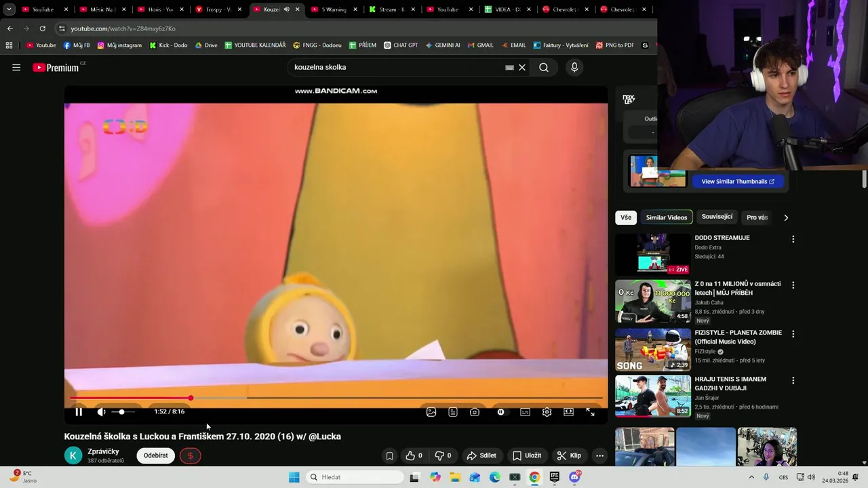The width and height of the screenshot is (868, 488).
Task: Open Epic Games from taskbar
Action: pyautogui.click(x=555, y=477)
